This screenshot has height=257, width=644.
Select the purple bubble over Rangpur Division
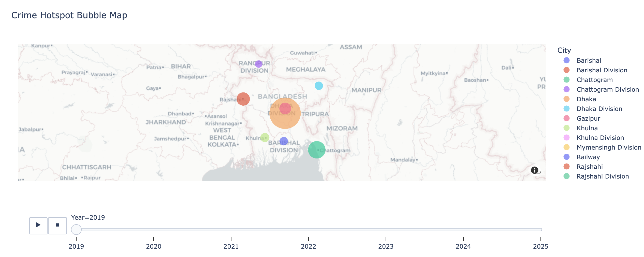(259, 64)
